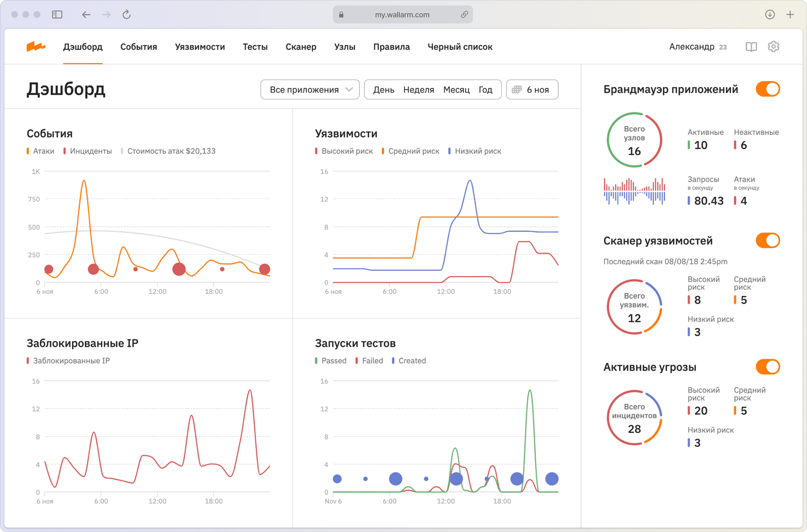The height and width of the screenshot is (532, 807).
Task: Click the browser back arrow
Action: coord(86,15)
